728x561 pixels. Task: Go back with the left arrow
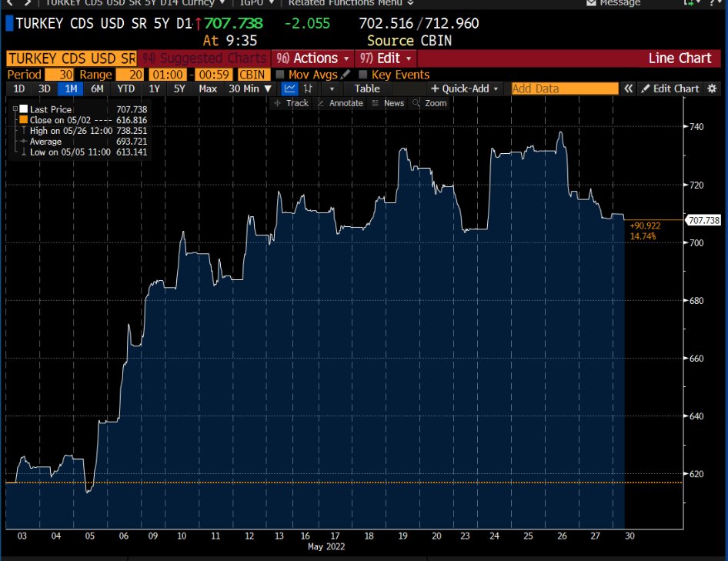pyautogui.click(x=10, y=3)
